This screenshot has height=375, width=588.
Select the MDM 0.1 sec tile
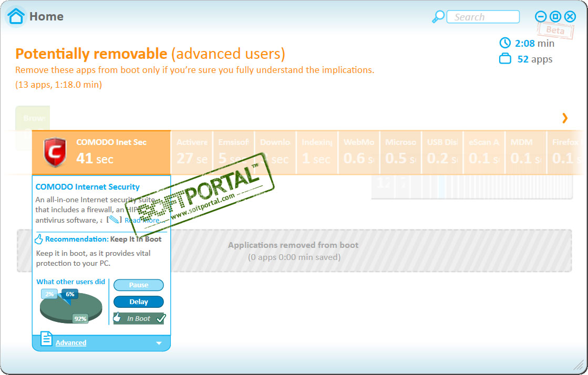(x=526, y=152)
